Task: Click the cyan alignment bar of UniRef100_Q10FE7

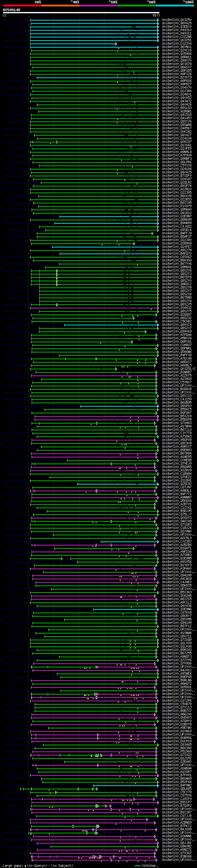Action: (105, 247)
